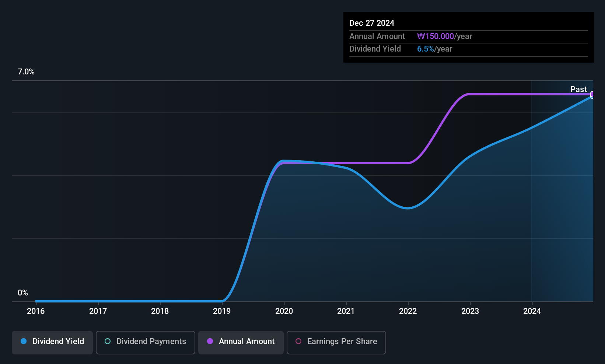Click the 2016 x-axis label
This screenshot has width=605, height=364.
36,311
